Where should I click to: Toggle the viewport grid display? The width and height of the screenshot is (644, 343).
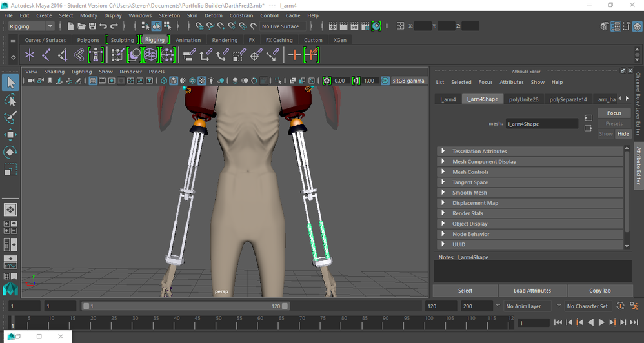coord(93,81)
